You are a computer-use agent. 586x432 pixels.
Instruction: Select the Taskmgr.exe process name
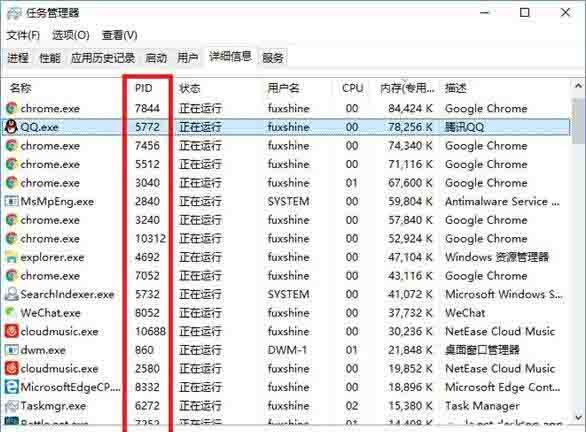click(53, 406)
